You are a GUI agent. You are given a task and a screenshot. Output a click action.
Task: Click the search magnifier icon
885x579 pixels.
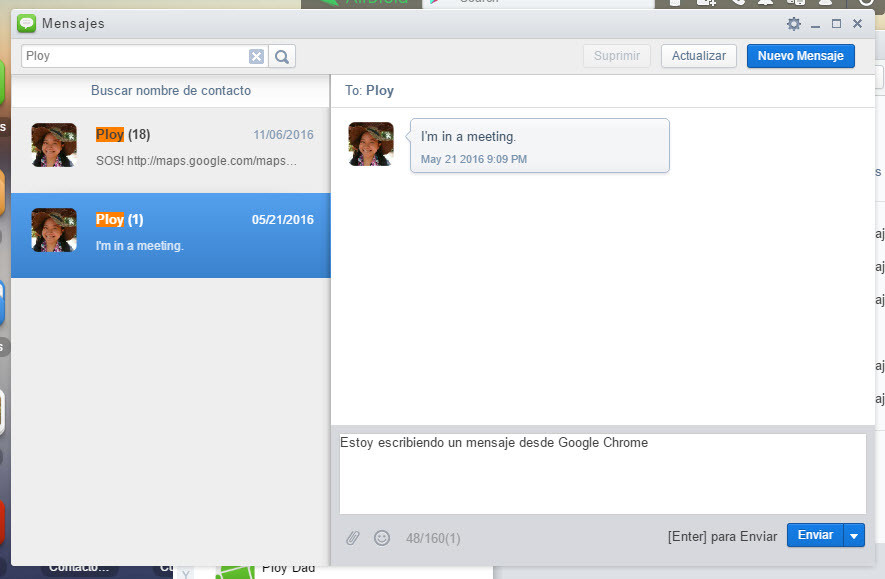coord(281,56)
